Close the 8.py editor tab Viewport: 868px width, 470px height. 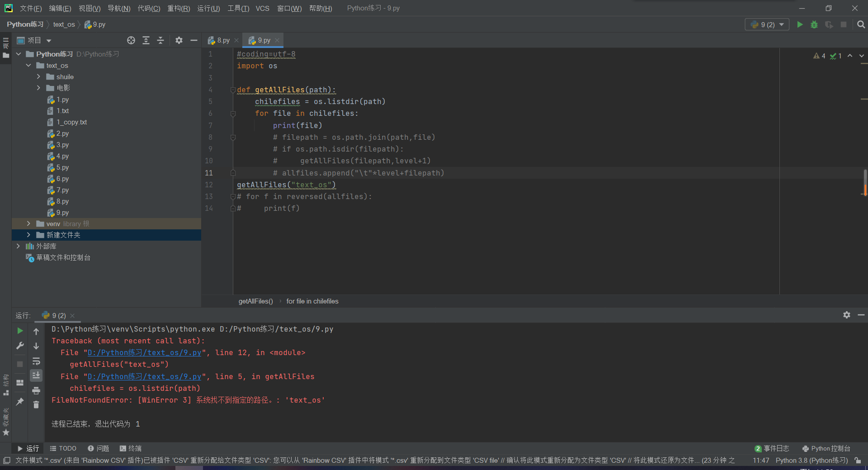pos(236,40)
